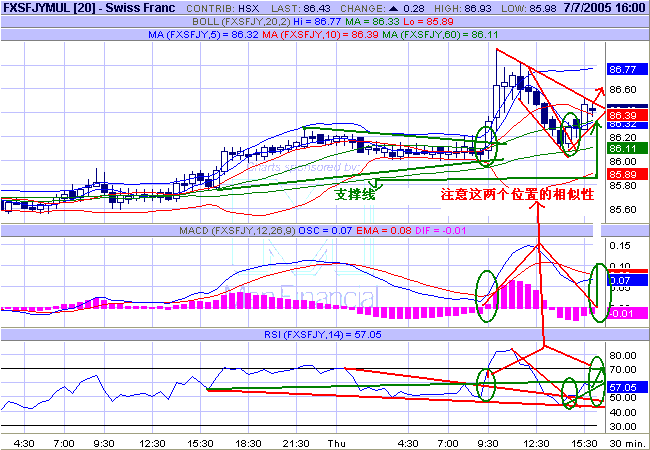Screen dimensions: 650x450
Task: Click the blue 86.77 price tag
Action: tap(626, 69)
